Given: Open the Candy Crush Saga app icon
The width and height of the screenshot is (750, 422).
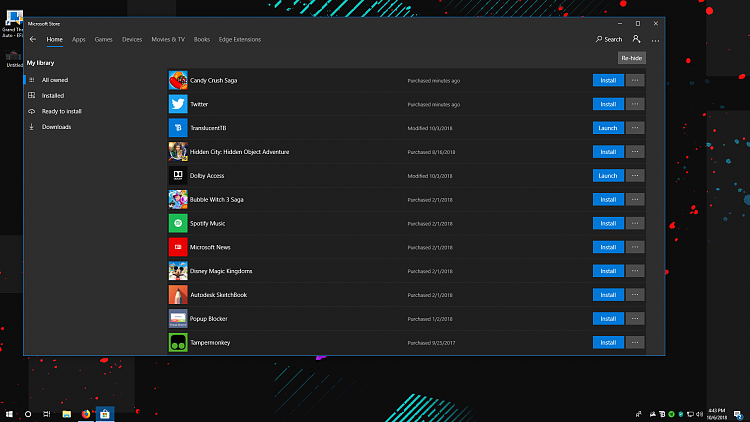Looking at the screenshot, I should pos(178,80).
